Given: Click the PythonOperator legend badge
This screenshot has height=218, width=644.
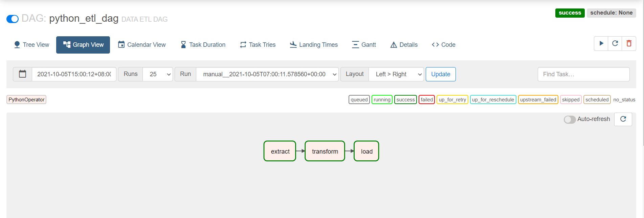Looking at the screenshot, I should click(x=26, y=100).
